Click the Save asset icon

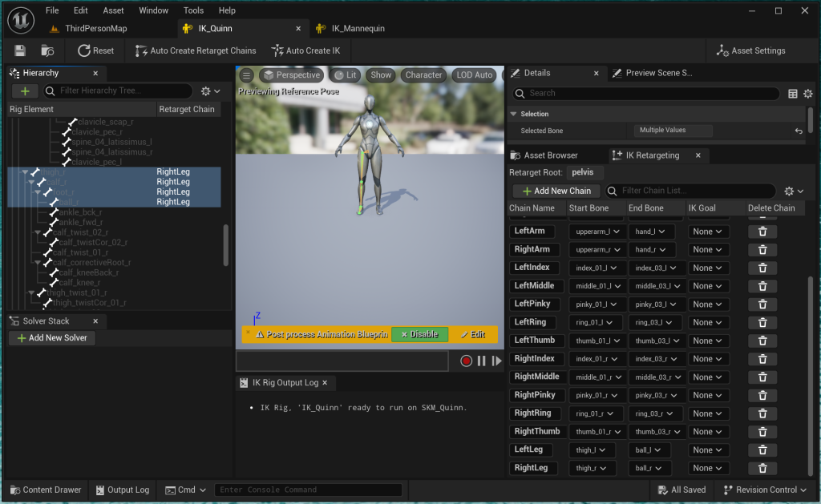20,50
